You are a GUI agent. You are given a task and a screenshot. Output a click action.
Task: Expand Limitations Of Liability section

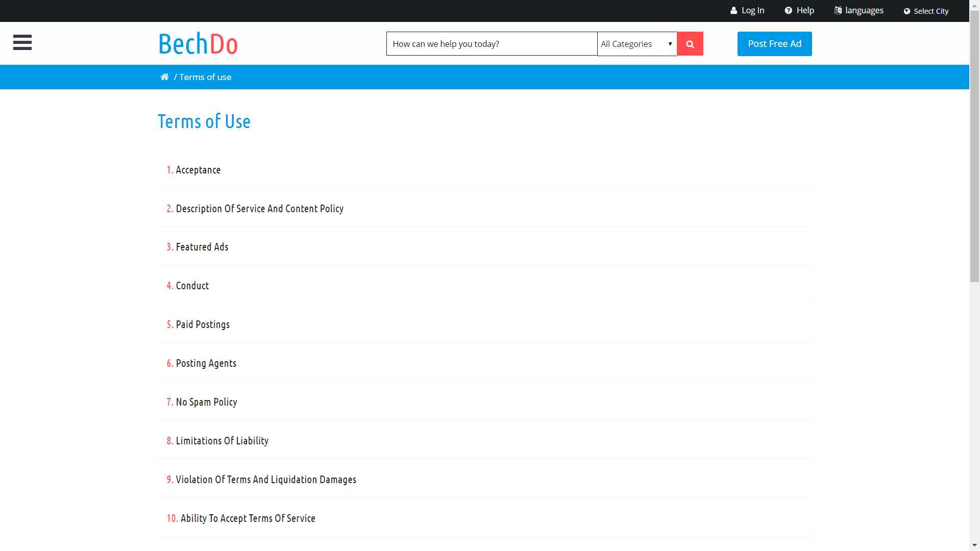[222, 441]
